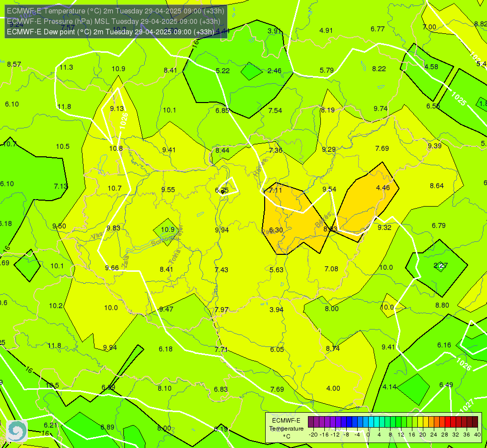Click the dew point value 7.71
This screenshot has width=487, height=448.
[221, 349]
